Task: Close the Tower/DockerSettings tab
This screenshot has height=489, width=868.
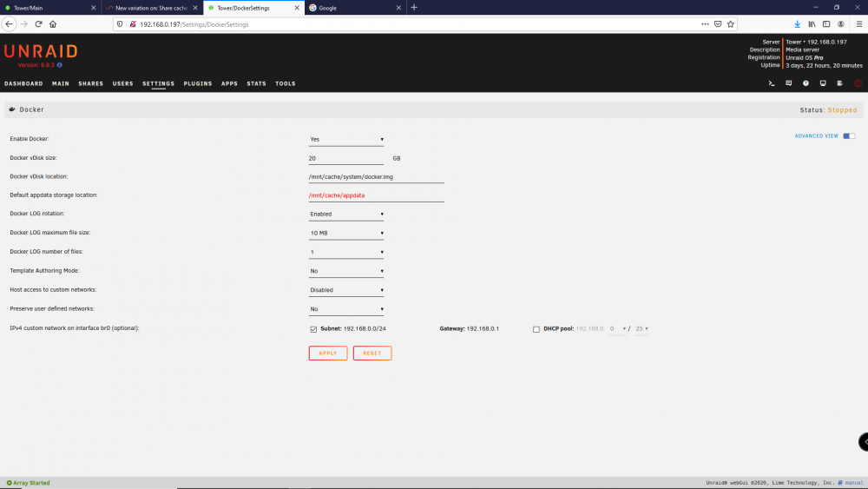Action: (x=297, y=8)
